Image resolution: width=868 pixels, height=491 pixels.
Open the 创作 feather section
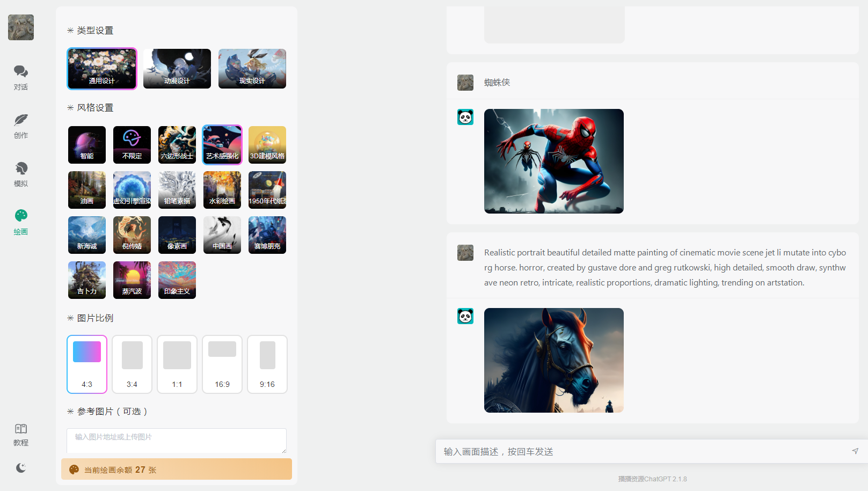[21, 126]
